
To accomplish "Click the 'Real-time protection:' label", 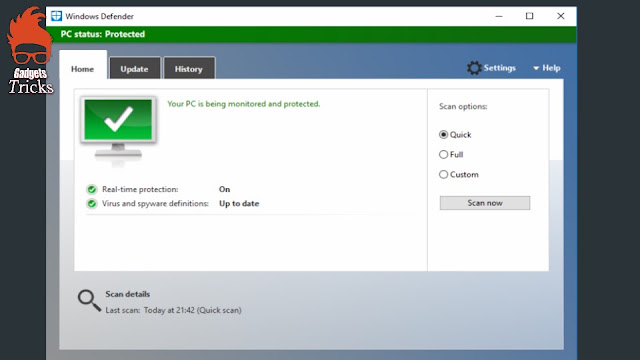I will click(140, 189).
